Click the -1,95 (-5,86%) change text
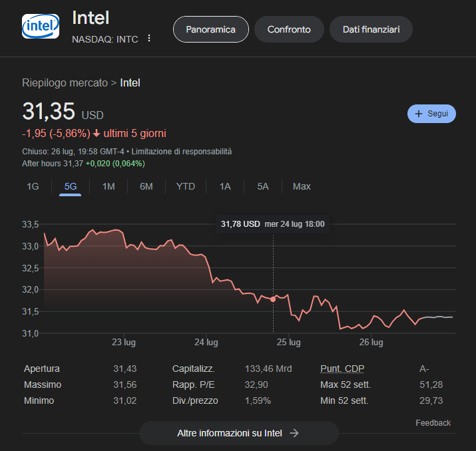Viewport: 476px width, 451px height. click(56, 133)
